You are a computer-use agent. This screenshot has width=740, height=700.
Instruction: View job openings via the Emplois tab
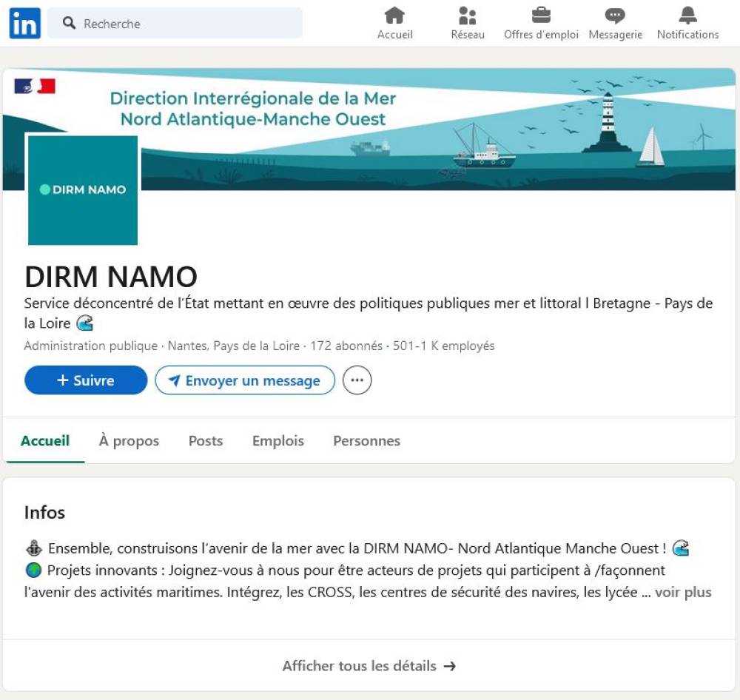[x=277, y=440]
